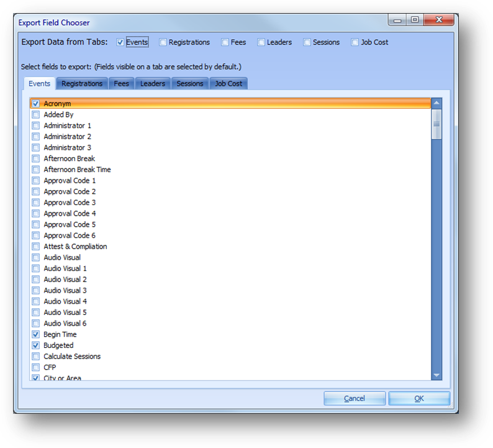Open the Fees tab
493x448 pixels.
121,84
